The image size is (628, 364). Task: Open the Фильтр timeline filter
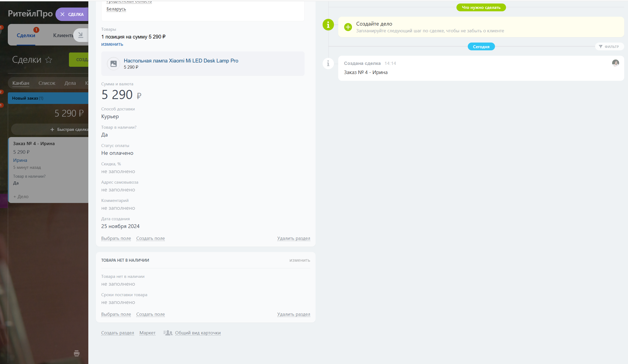click(x=609, y=47)
